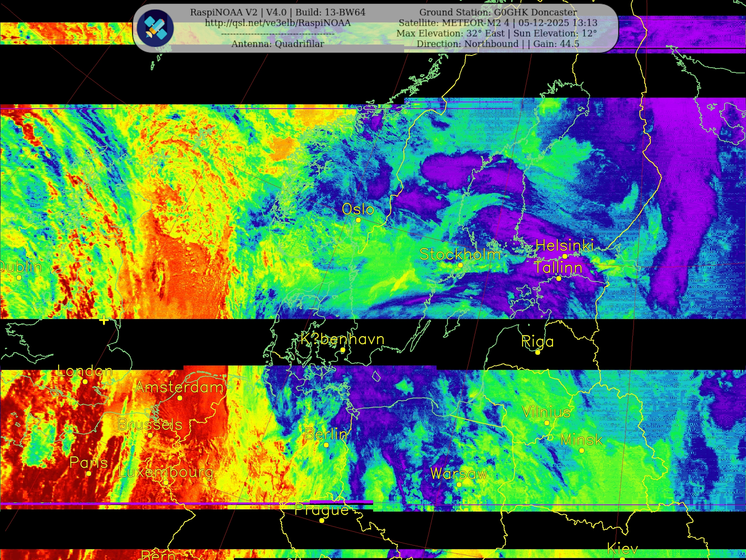Click the Amsterdam city label

(179, 387)
